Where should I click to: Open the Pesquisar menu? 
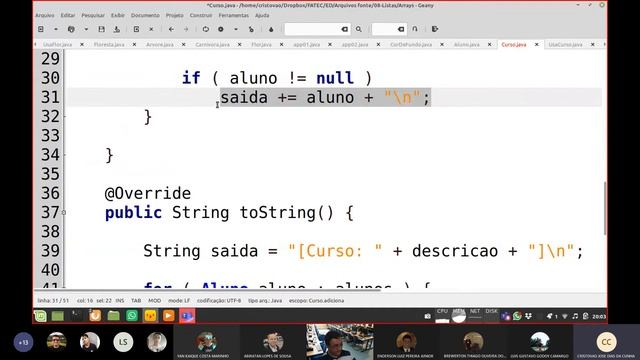(x=93, y=16)
